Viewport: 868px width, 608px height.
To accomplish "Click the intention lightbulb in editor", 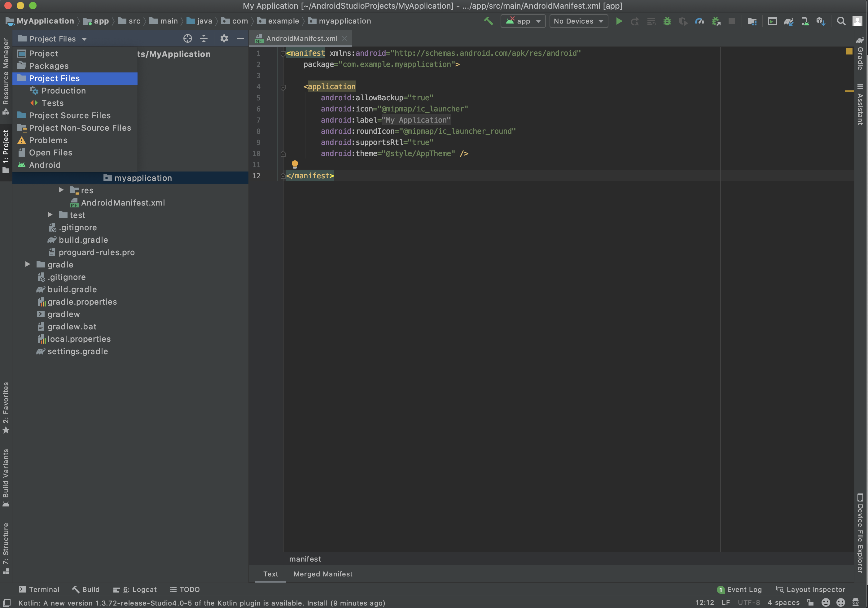I will point(295,164).
